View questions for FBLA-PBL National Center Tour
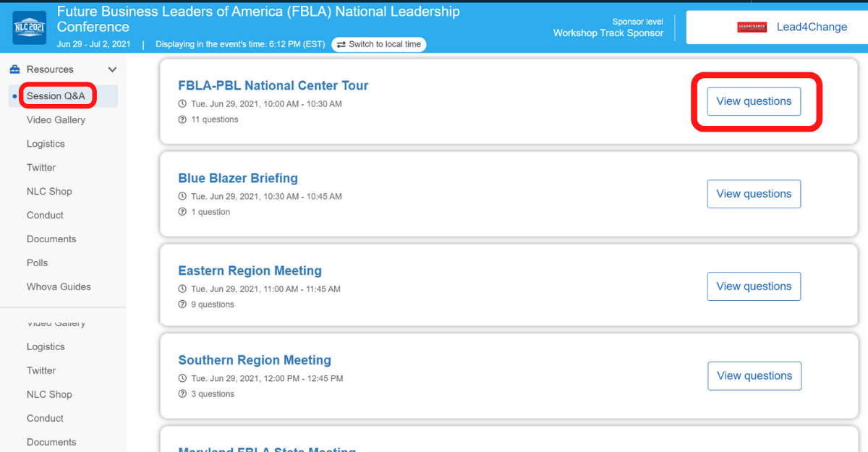Viewport: 868px width, 452px height. coord(754,101)
